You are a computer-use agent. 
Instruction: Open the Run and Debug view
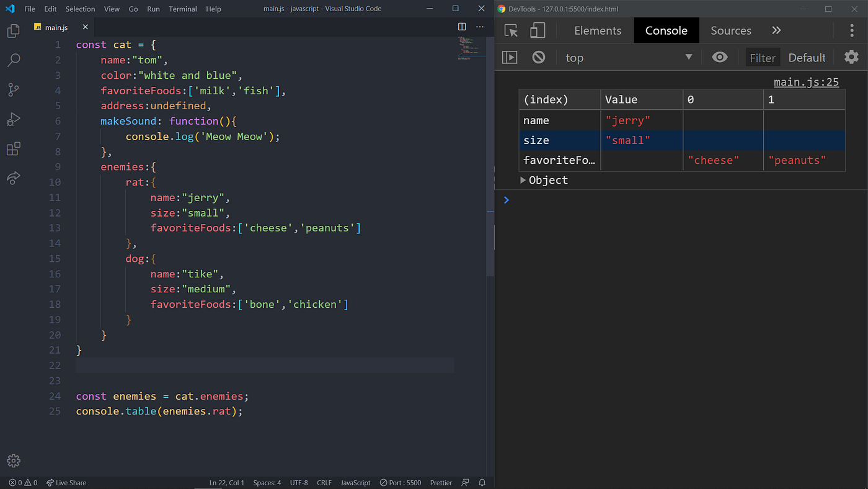13,119
